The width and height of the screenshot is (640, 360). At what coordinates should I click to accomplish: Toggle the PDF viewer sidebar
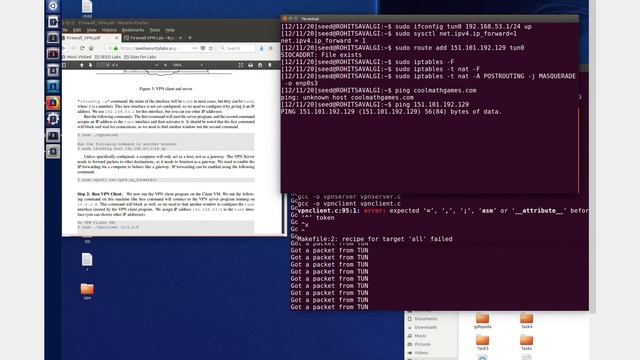point(64,65)
